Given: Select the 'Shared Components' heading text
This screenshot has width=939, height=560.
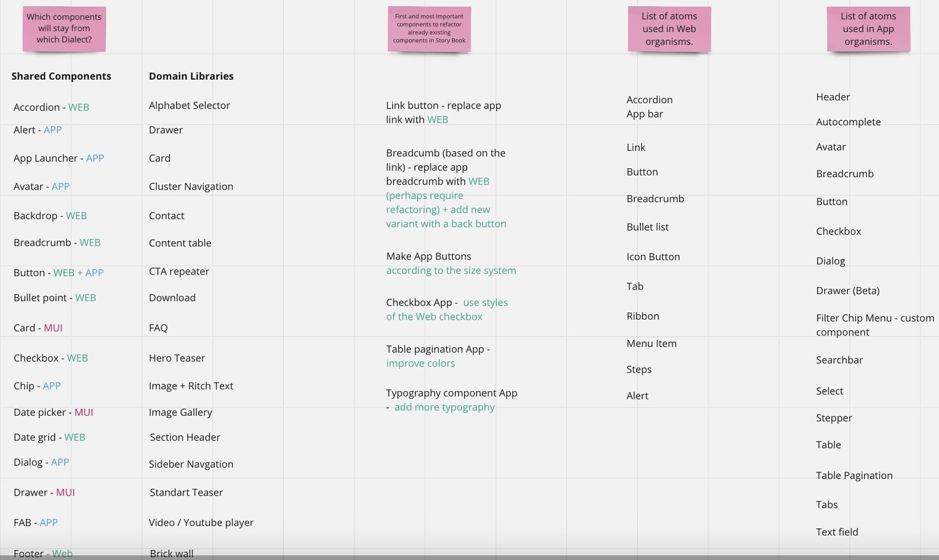Looking at the screenshot, I should click(61, 76).
